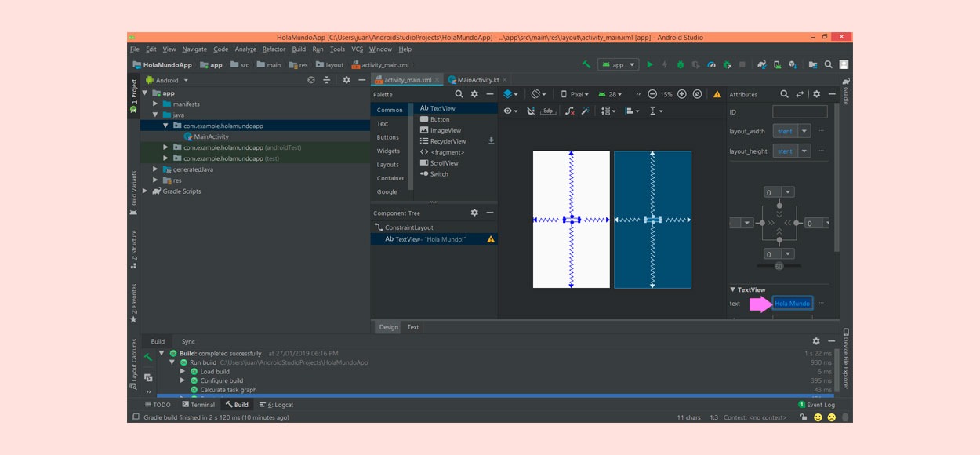This screenshot has height=455, width=980.
Task: Toggle autoconnect magnet icon
Action: click(x=531, y=111)
